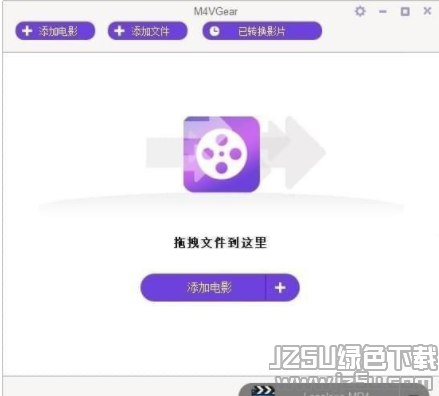Click the large center 添加电影 button
439x396 pixels.
203,288
